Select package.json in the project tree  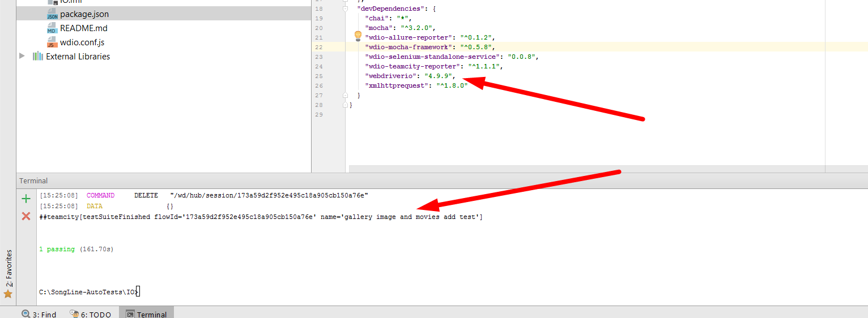(x=84, y=14)
